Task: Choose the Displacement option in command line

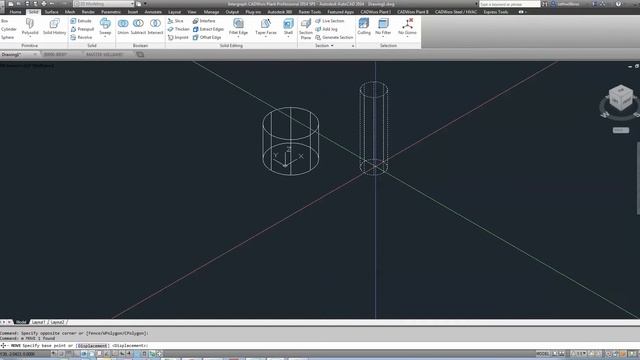Action: pyautogui.click(x=92, y=346)
